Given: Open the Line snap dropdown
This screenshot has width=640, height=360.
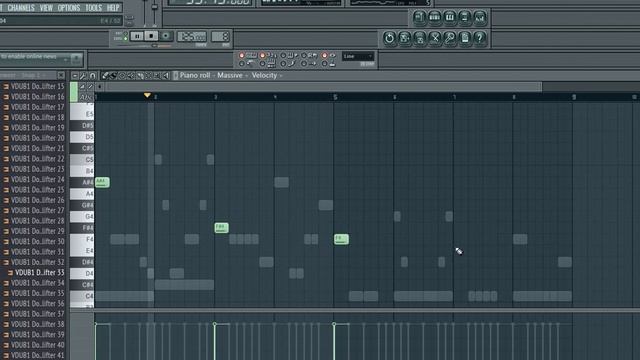Looking at the screenshot, I should coord(358,56).
